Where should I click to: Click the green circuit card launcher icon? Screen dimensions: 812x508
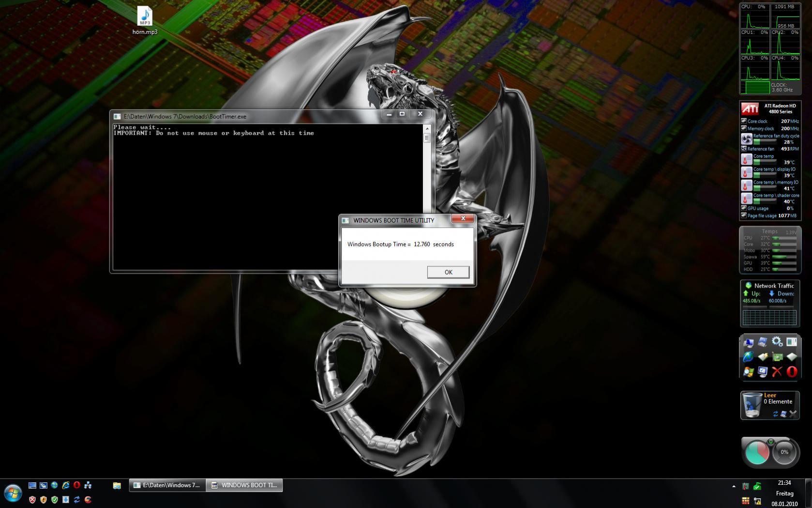coord(777,357)
